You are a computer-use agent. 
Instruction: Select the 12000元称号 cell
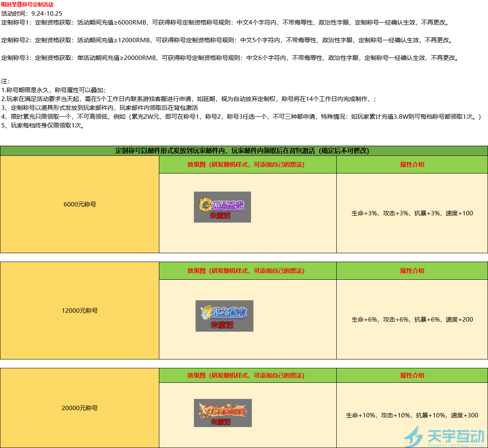80,311
